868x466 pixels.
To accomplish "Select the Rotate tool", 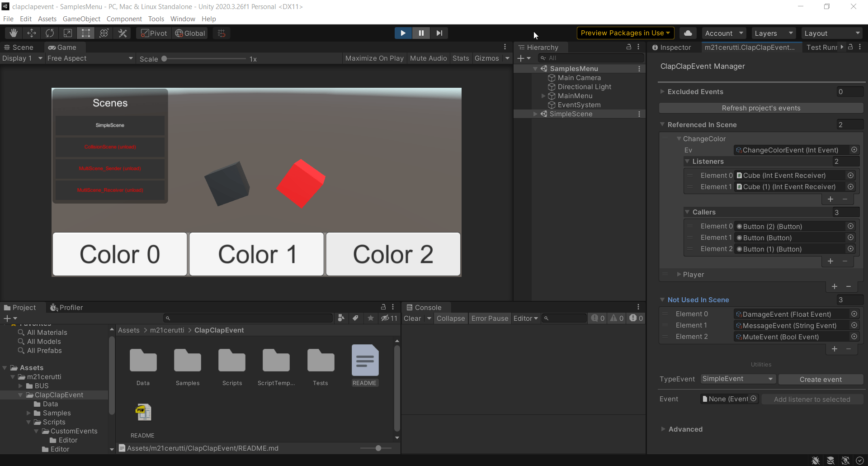I will coord(50,33).
